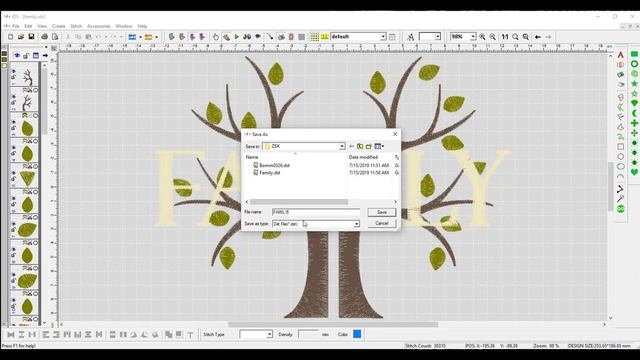Screen dimensions: 640x360
Task: Select the square shape tool in right toolbar
Action: pos(620,147)
